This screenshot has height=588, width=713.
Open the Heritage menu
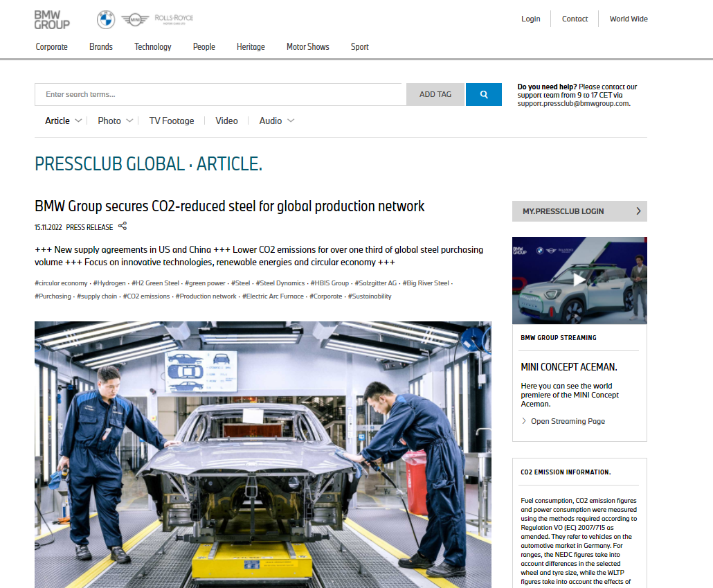tap(251, 46)
